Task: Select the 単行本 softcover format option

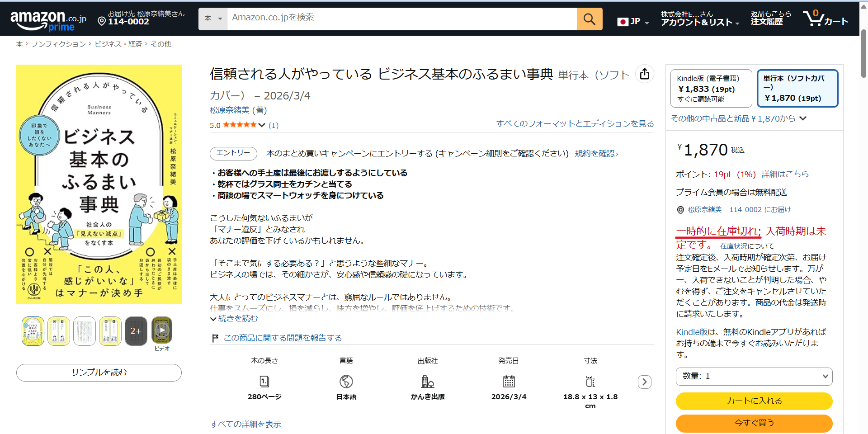Action: (797, 88)
